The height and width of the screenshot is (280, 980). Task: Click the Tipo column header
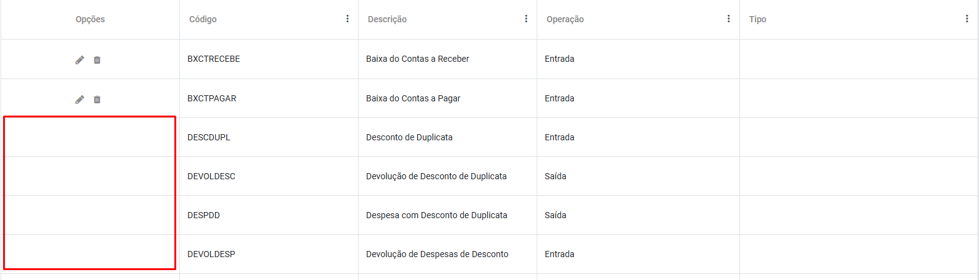coord(757,19)
